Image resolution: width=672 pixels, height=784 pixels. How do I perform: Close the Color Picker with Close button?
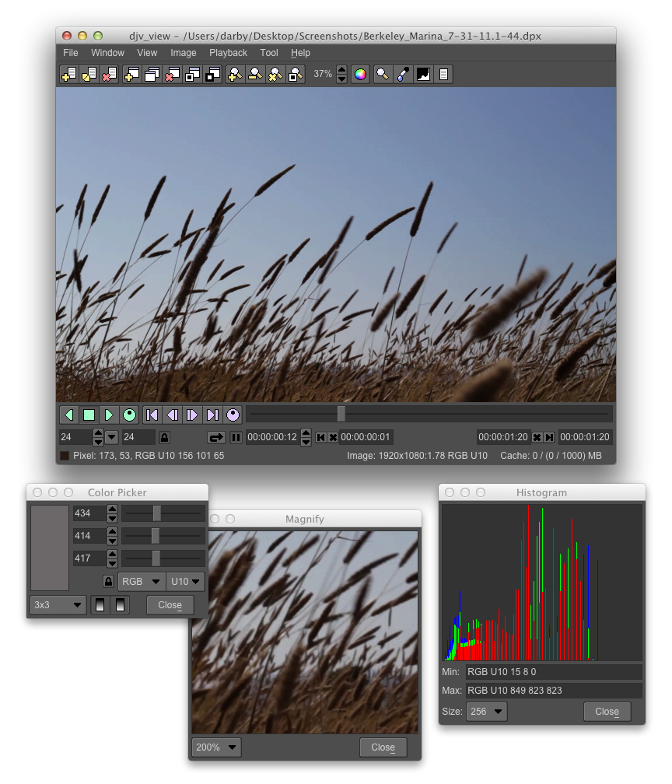pyautogui.click(x=170, y=605)
